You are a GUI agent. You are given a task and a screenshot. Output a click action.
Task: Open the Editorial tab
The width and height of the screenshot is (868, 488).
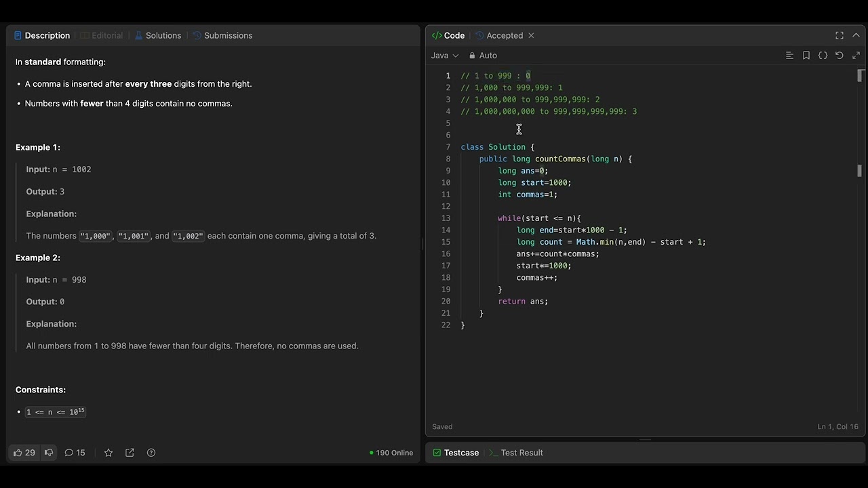point(102,35)
